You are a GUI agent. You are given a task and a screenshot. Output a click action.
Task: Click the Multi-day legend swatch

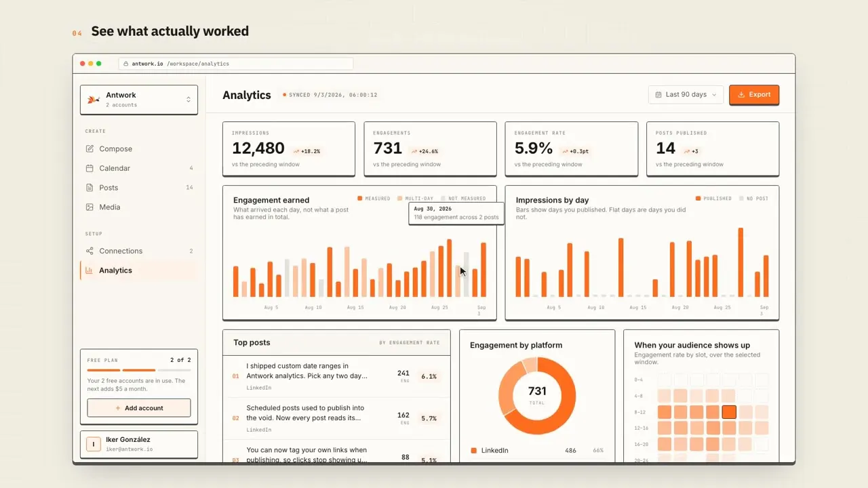pyautogui.click(x=400, y=199)
